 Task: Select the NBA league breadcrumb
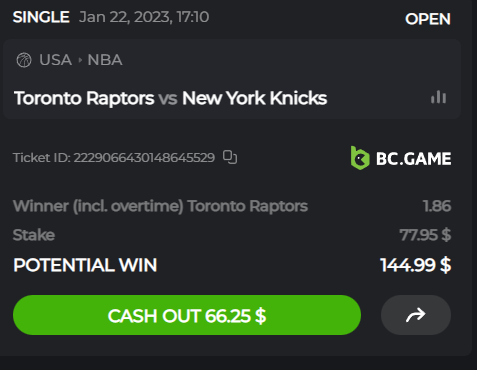105,60
